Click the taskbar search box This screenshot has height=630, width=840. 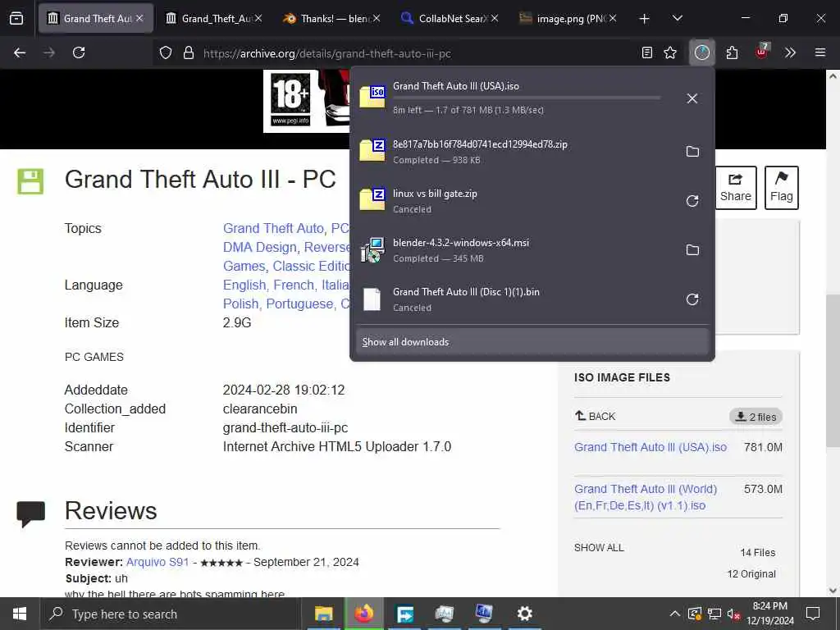coord(171,614)
